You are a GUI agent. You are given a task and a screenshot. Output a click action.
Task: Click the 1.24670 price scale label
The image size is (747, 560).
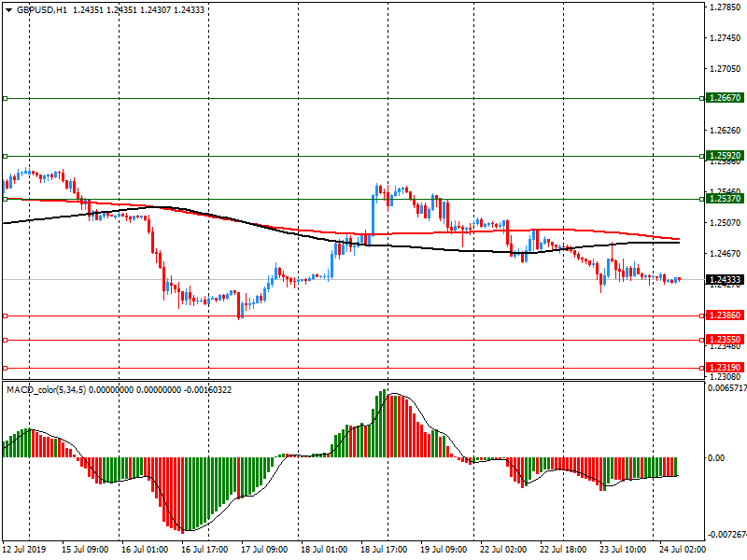pyautogui.click(x=726, y=254)
